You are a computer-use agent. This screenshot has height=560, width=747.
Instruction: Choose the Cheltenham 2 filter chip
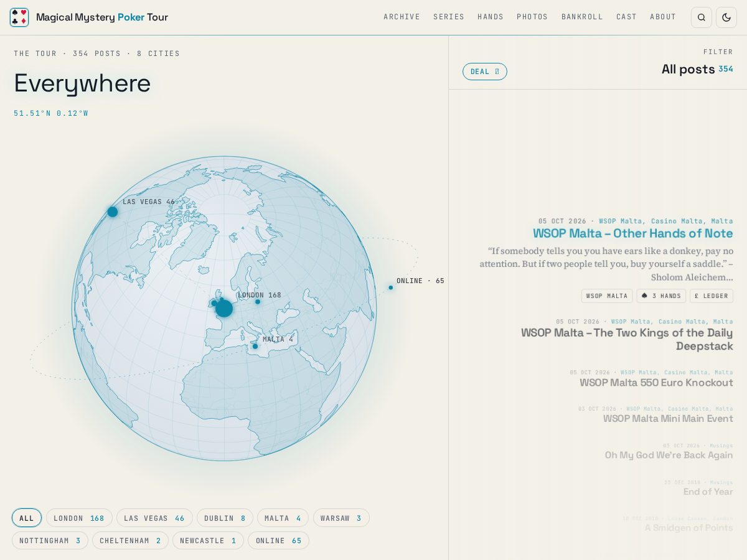coord(130,541)
